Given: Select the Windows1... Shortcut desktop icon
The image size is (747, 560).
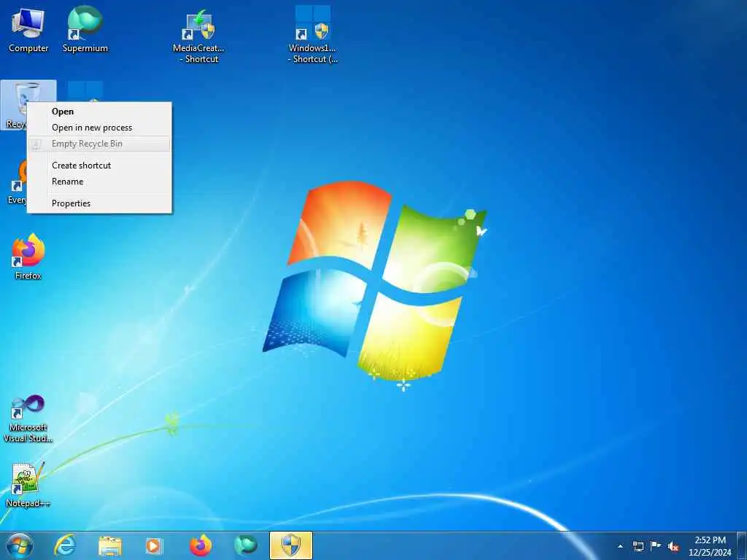Looking at the screenshot, I should 313,34.
